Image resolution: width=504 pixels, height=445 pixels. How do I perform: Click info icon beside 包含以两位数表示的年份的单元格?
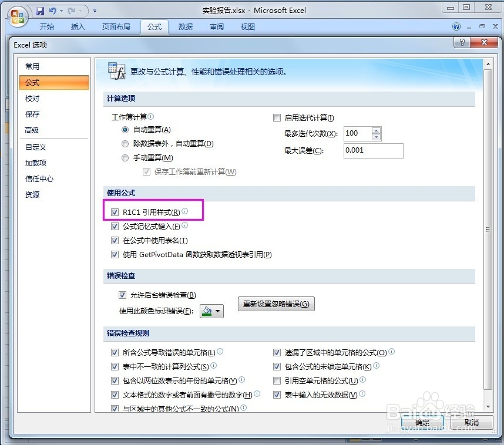pyautogui.click(x=241, y=380)
